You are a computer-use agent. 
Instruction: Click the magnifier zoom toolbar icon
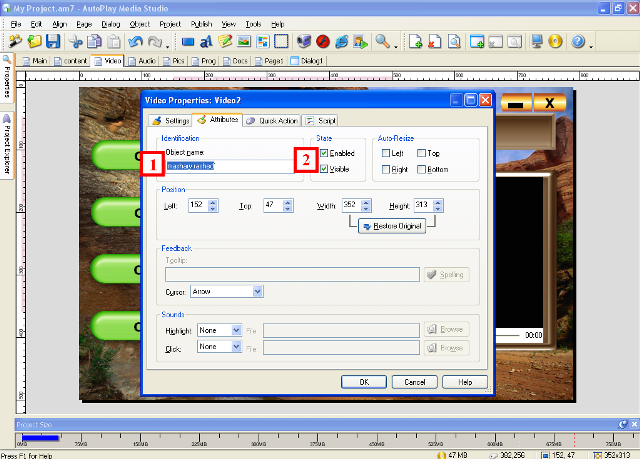382,42
